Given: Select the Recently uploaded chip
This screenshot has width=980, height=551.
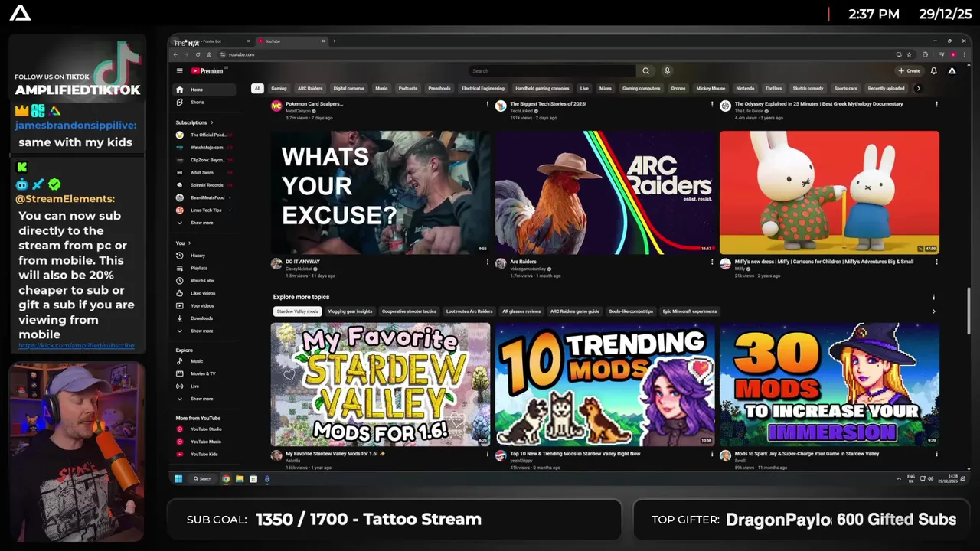Looking at the screenshot, I should (x=887, y=88).
